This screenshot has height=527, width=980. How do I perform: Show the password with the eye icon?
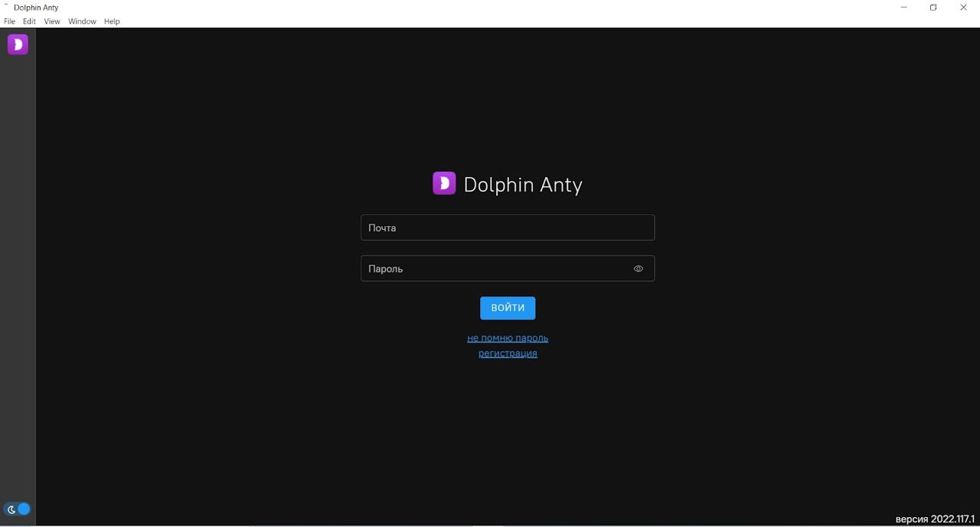click(638, 269)
